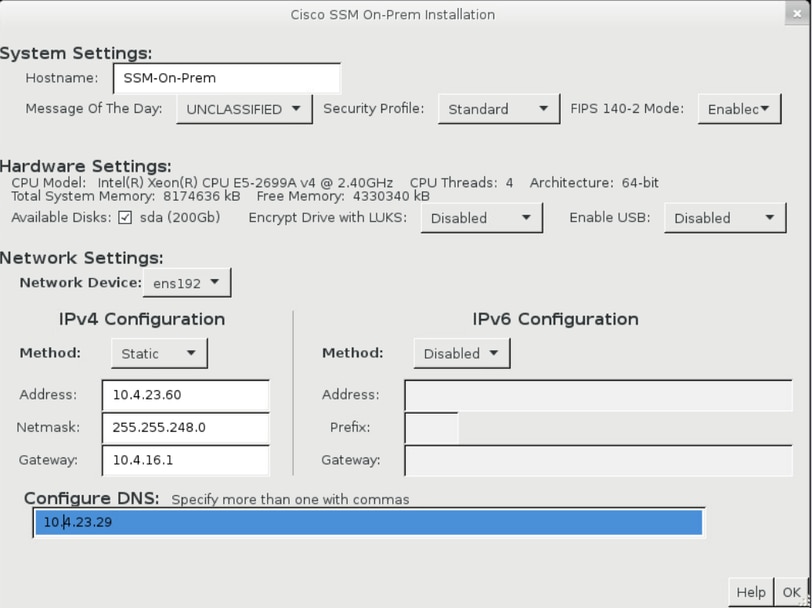Open the IPv4 Method Static dropdown
Image resolution: width=812 pixels, height=608 pixels.
click(160, 353)
